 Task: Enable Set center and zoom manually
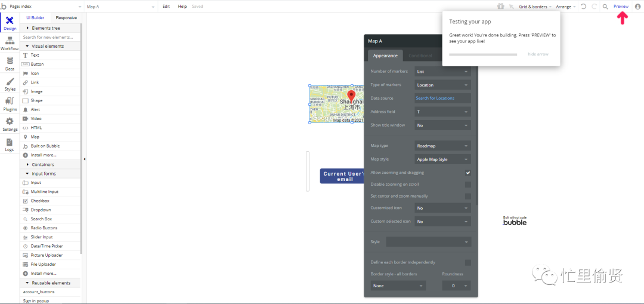point(468,196)
